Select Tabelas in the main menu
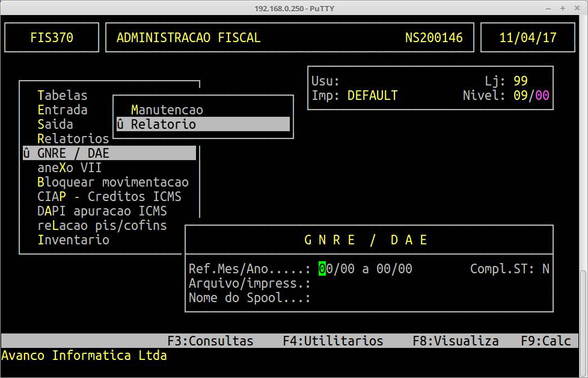This screenshot has width=588, height=378. pos(62,95)
